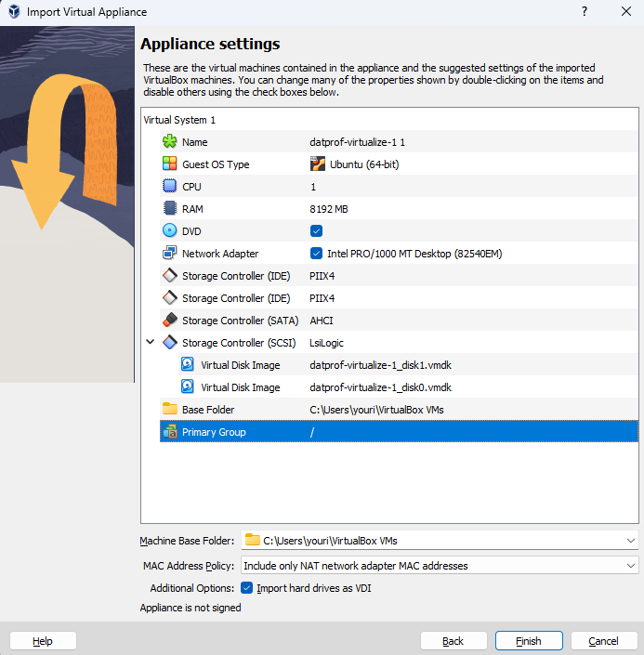
Task: Click the RAM memory icon
Action: [x=169, y=209]
